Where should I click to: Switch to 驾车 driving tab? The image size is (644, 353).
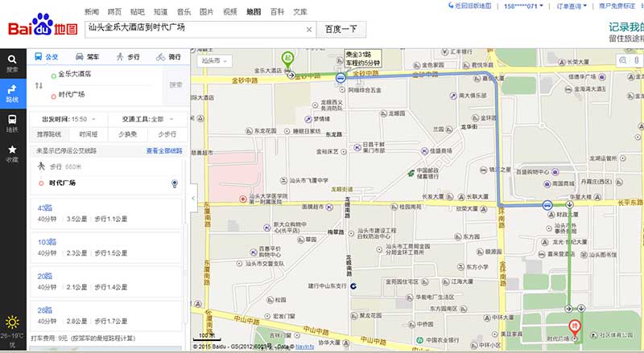tap(88, 56)
